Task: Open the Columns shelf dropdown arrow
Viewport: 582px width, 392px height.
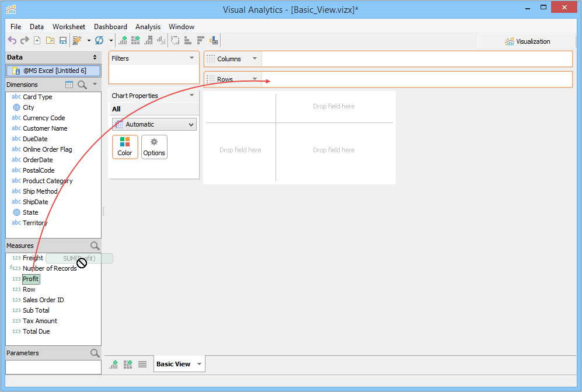Action: 255,58
